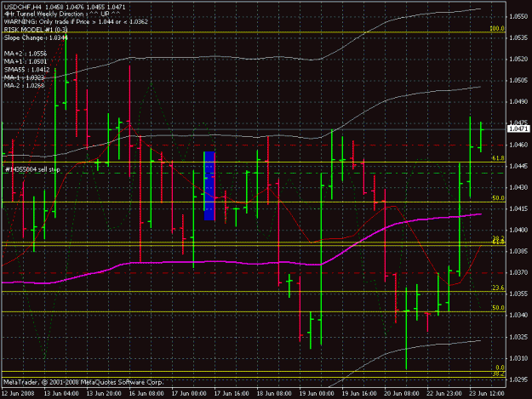Select the '13 Jun 04:00' time axis label
Image resolution: width=532 pixels, height=399 pixels.
[61, 393]
